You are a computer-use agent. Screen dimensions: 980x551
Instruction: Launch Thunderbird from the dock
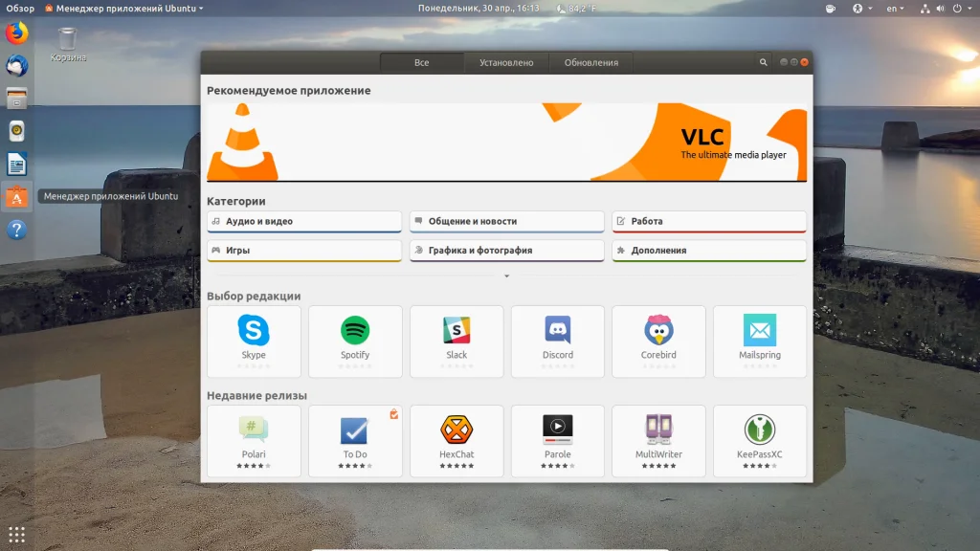pyautogui.click(x=17, y=66)
